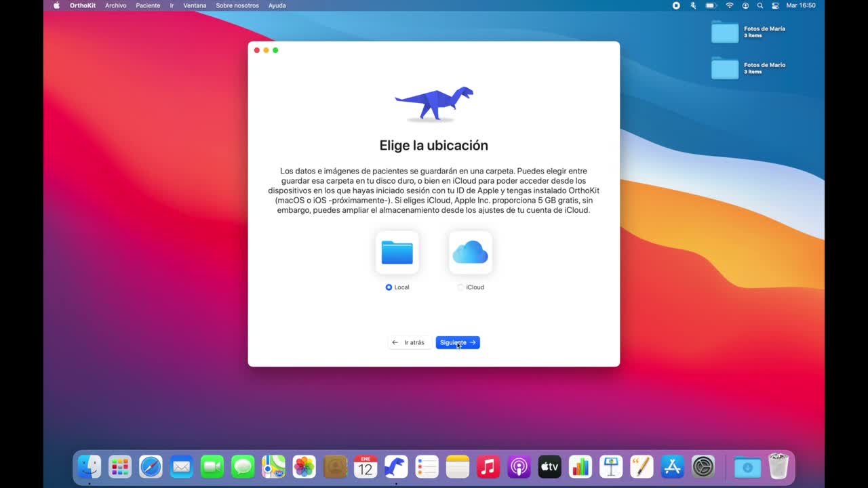Open the Apple menu

click(56, 5)
